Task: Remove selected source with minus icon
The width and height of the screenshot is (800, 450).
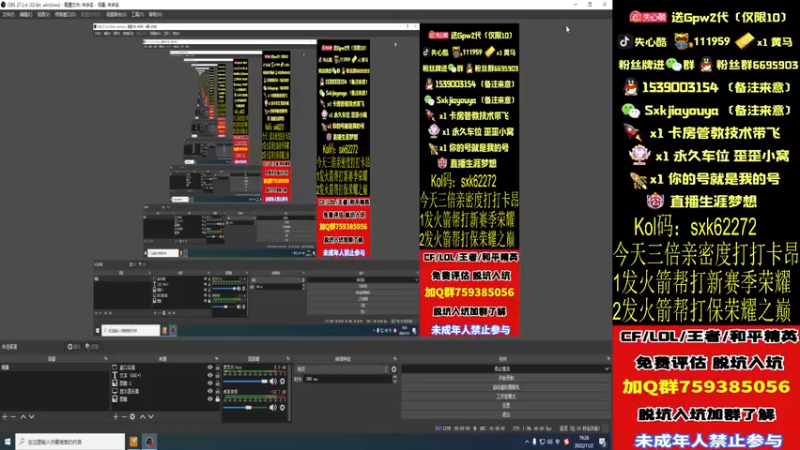Action: click(x=123, y=417)
